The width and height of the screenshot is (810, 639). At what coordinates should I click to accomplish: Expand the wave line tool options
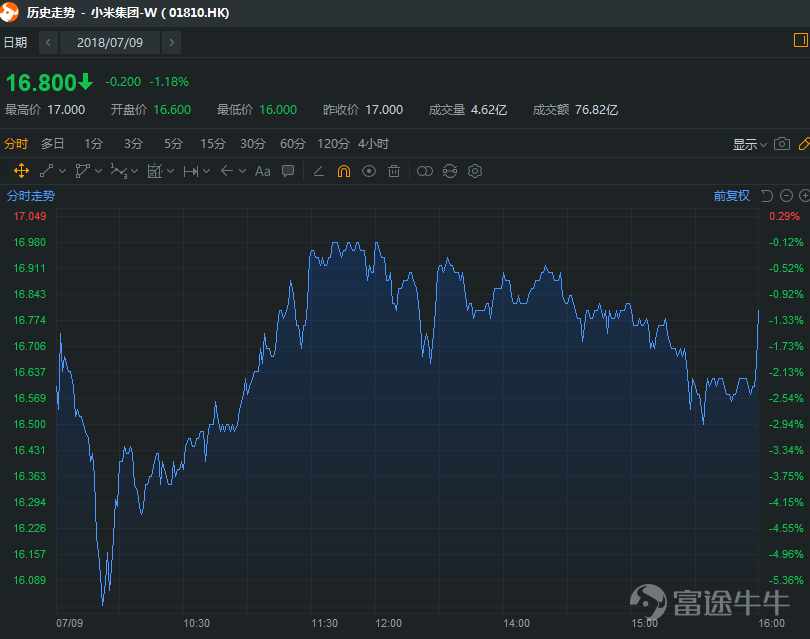click(x=134, y=171)
